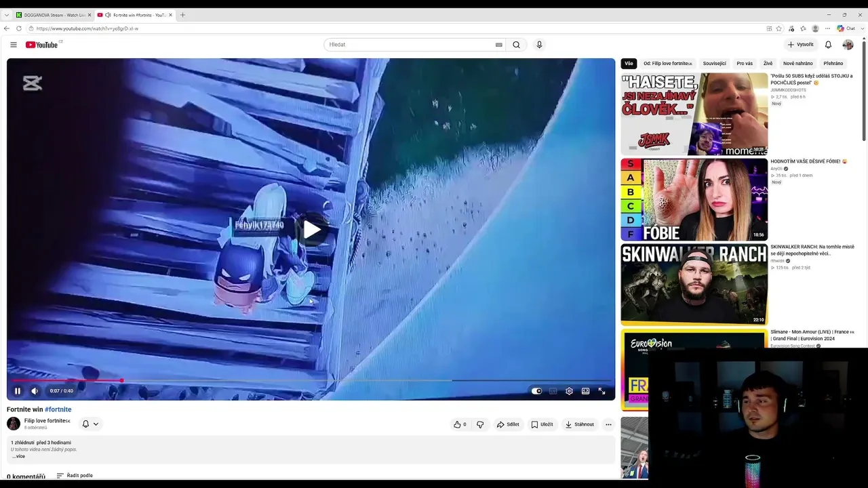Open the browser extensions icon near Chat
The height and width of the screenshot is (488, 868).
(791, 28)
